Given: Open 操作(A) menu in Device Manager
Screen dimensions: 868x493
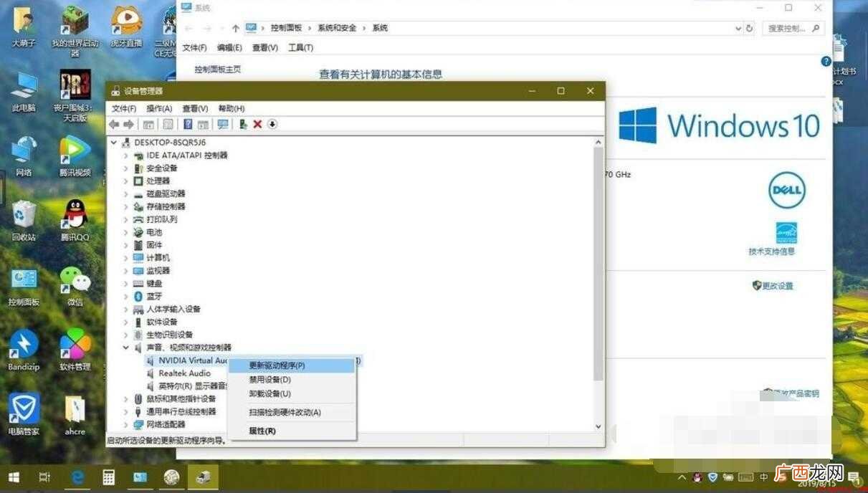Looking at the screenshot, I should (159, 108).
